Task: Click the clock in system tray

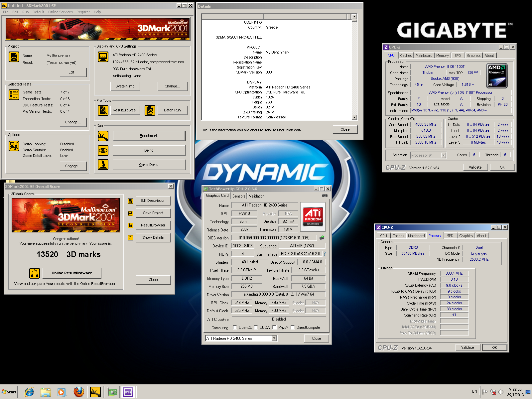Action: pos(515,392)
